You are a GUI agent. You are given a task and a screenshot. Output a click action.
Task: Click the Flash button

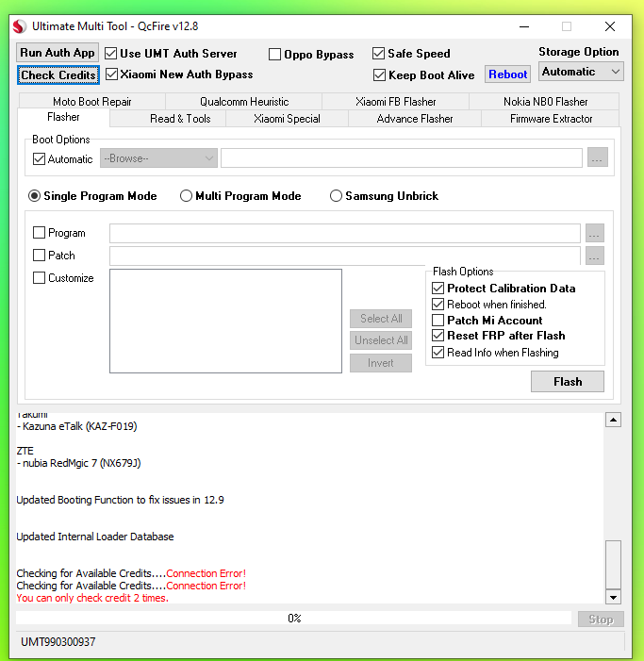pos(568,382)
